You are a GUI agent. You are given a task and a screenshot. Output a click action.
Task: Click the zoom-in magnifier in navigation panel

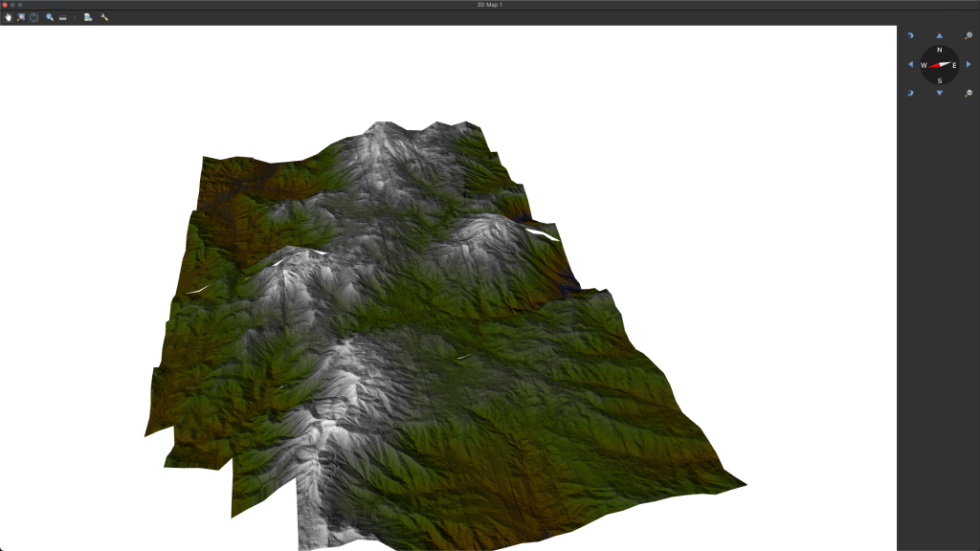click(969, 35)
